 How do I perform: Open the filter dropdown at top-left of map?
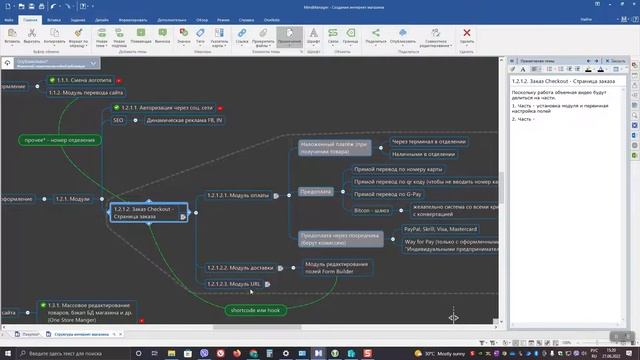[93, 63]
